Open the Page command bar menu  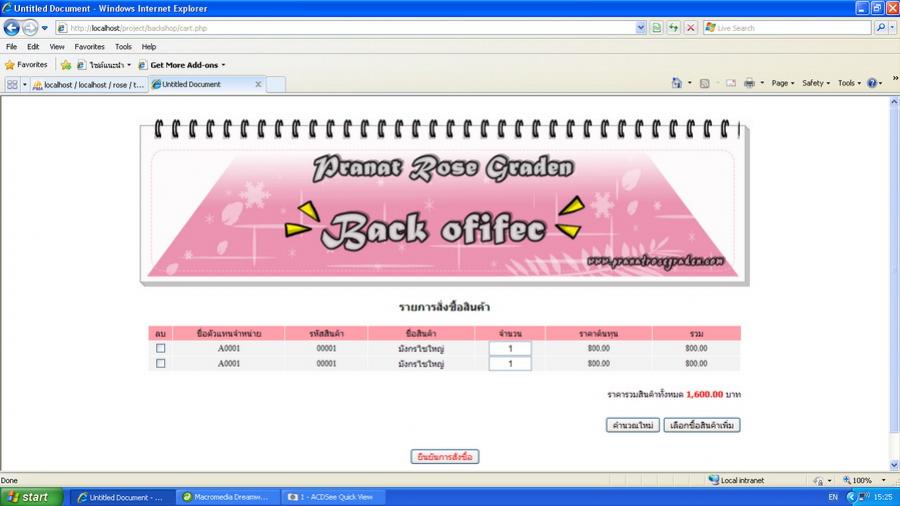[x=783, y=83]
